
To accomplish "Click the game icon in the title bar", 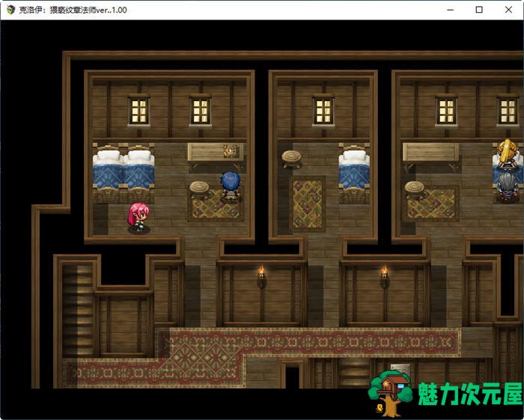I will 10,10.
